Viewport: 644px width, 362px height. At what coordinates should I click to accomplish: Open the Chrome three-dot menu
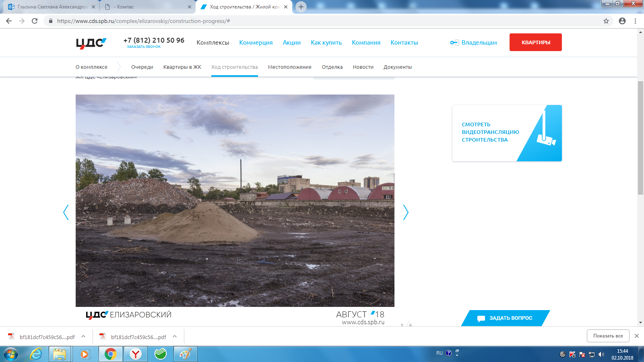click(x=636, y=21)
